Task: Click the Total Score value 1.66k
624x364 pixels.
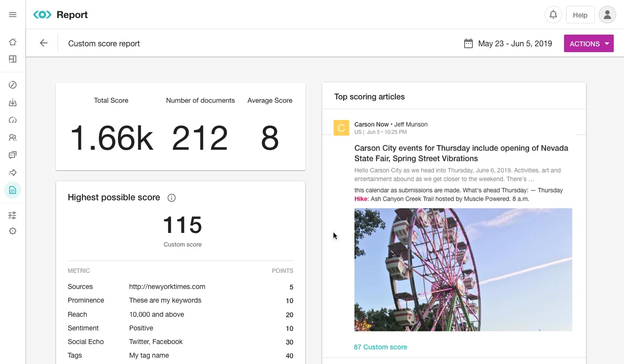Action: point(112,138)
